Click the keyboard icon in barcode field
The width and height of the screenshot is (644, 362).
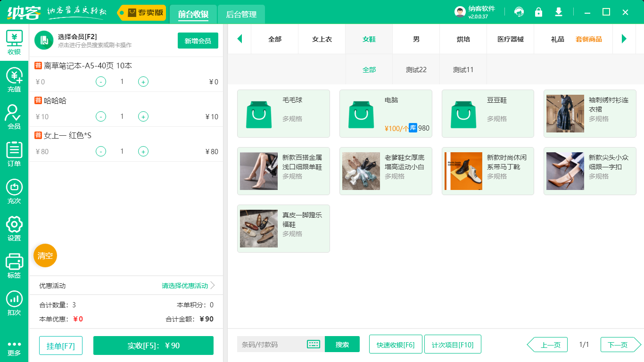(x=314, y=344)
